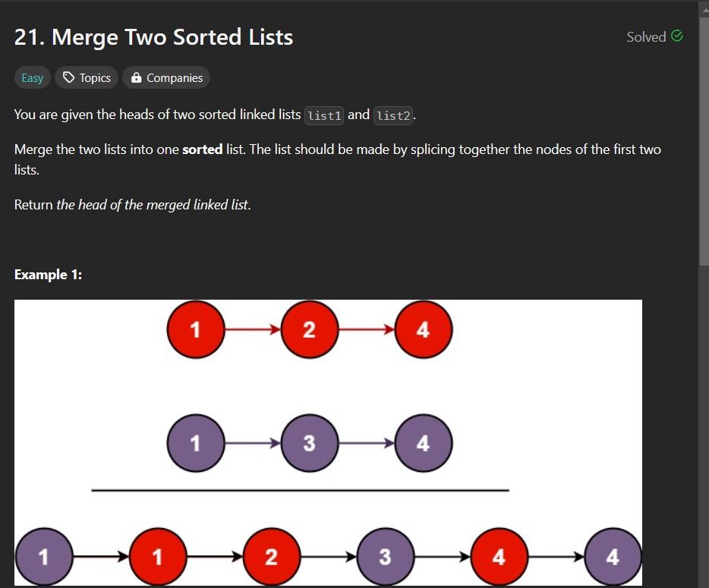Click the red node 4 in top list
The height and width of the screenshot is (588, 709).
[x=424, y=329]
